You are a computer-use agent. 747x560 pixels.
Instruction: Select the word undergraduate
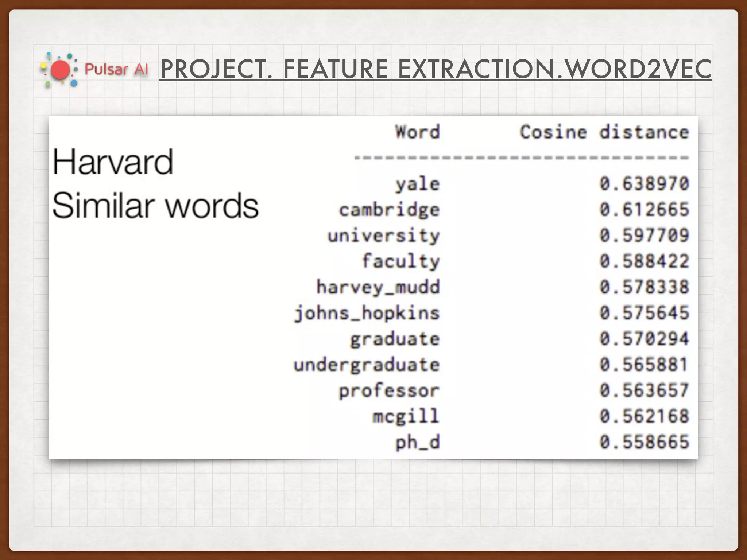tap(367, 365)
